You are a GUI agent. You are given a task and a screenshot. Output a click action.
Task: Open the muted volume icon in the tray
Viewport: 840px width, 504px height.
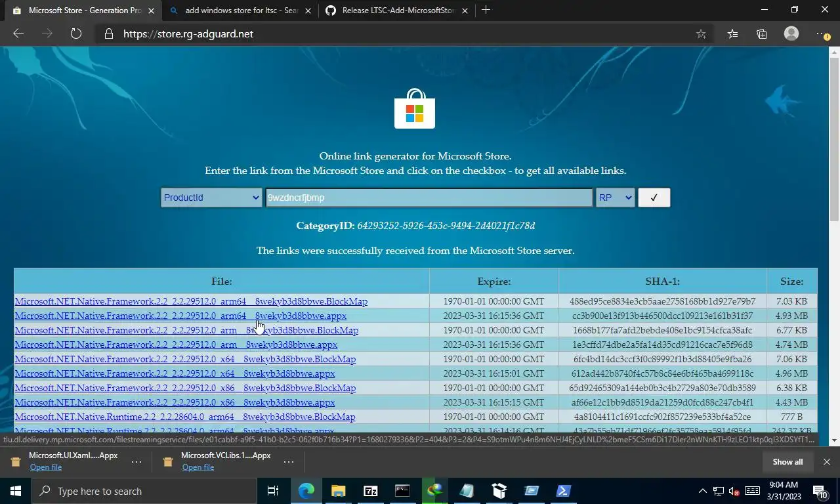point(735,491)
